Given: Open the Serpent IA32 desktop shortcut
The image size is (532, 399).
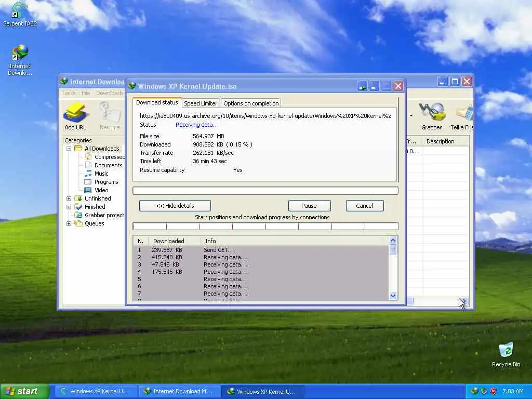Looking at the screenshot, I should tap(20, 14).
